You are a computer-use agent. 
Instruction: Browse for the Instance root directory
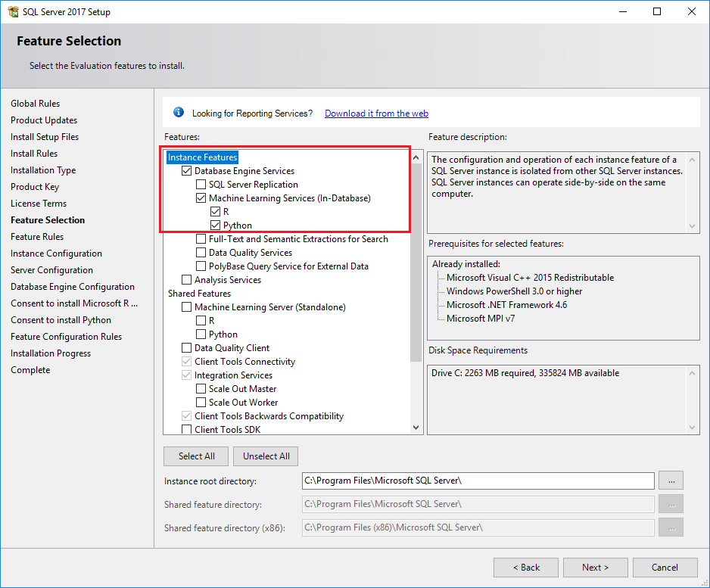pos(671,481)
